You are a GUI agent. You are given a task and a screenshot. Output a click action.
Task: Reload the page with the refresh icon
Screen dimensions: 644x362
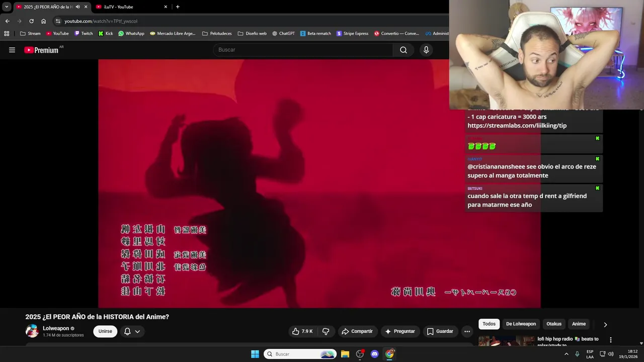coord(31,21)
